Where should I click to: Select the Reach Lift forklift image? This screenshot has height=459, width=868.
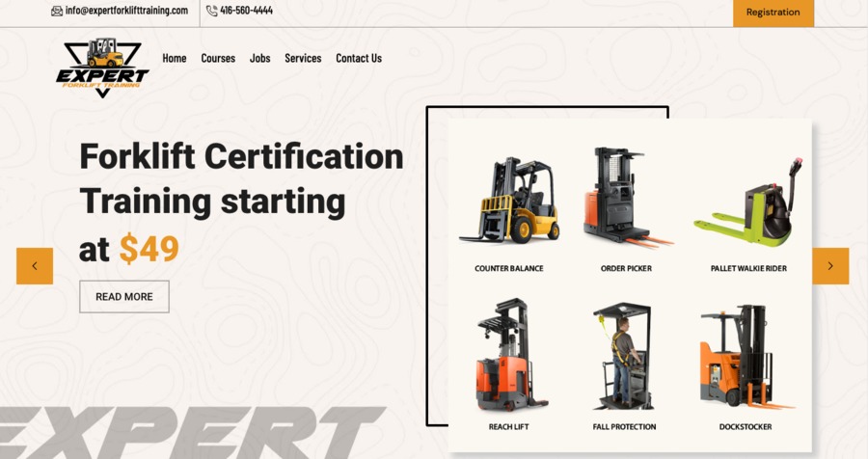[x=510, y=355]
